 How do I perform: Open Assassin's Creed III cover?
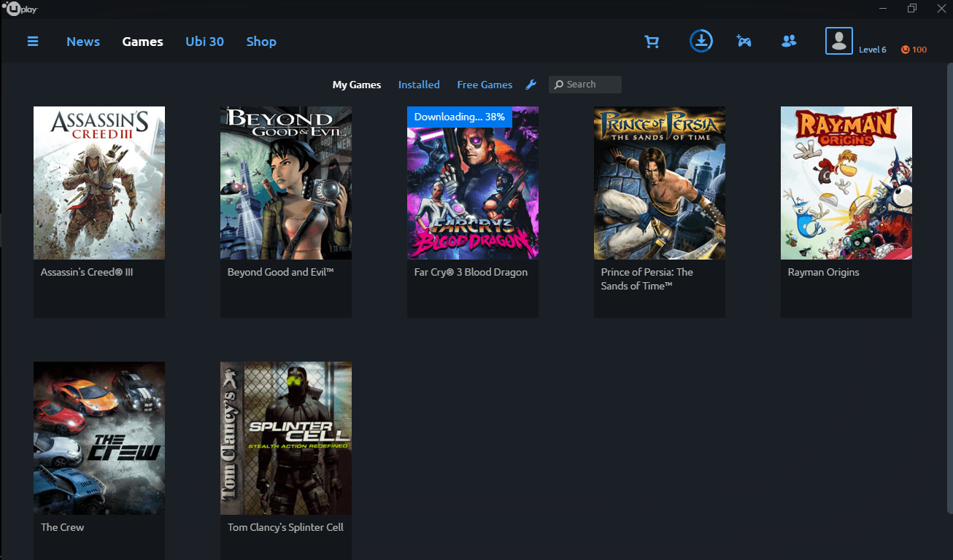tap(99, 183)
